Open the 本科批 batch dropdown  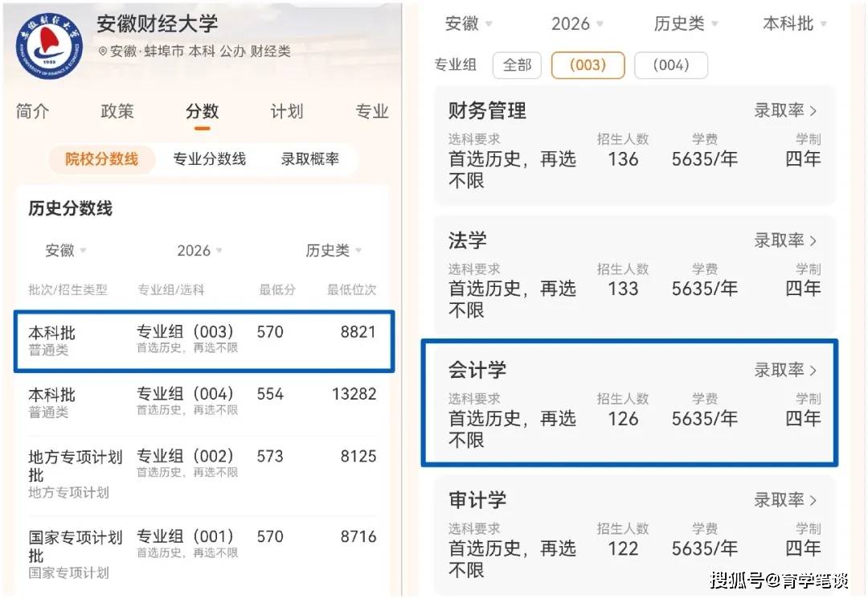(794, 24)
